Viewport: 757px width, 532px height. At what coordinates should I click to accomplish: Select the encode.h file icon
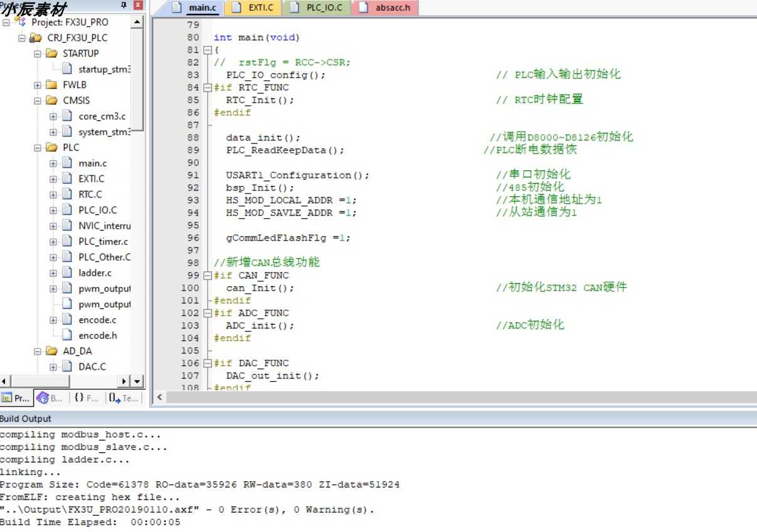click(x=67, y=335)
